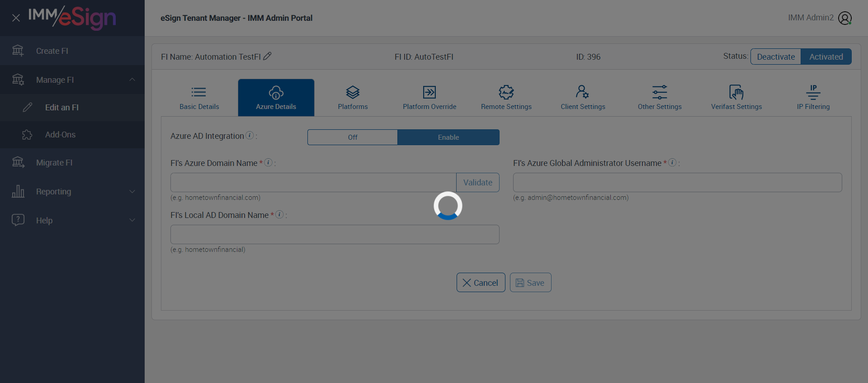Show info for Azure AD Integration

point(250,136)
